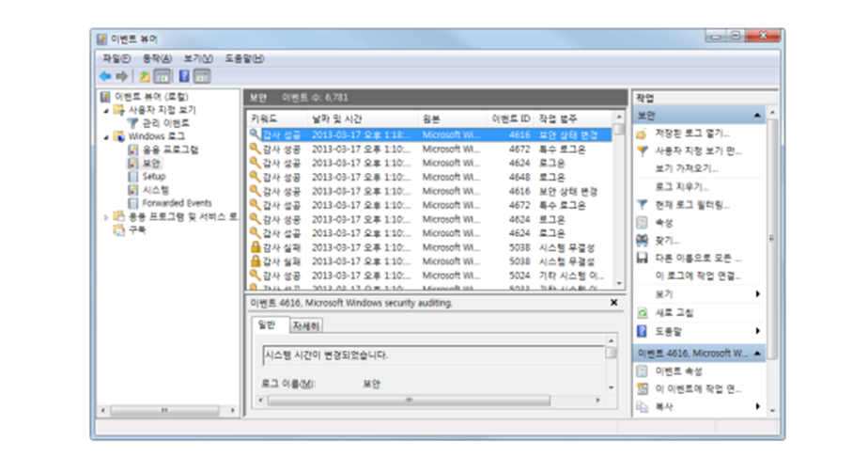This screenshot has height=473, width=868.
Task: Collapse the 사용자 지정 보기 tree node
Action: (x=106, y=111)
